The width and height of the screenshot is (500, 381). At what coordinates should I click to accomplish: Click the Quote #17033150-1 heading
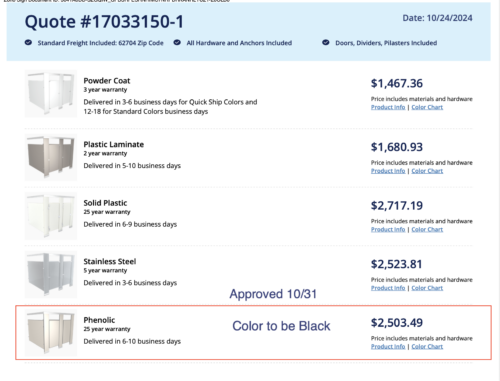(104, 22)
